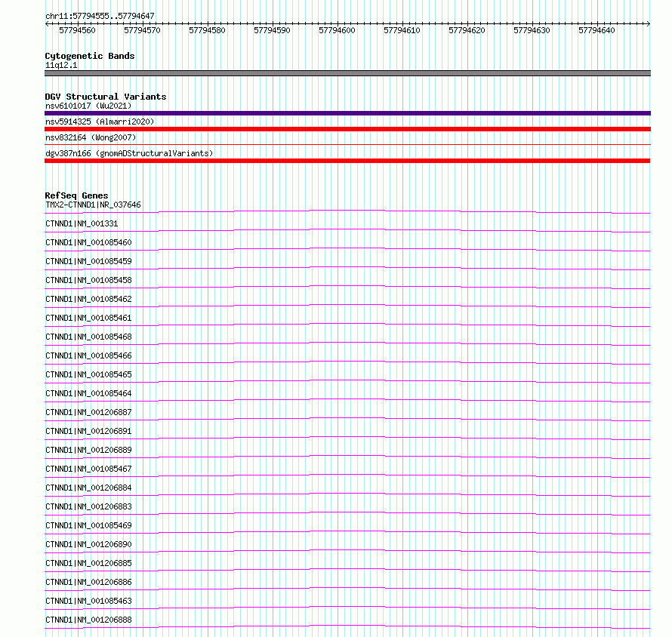Select transcript CTNND1|NM_001085460
The image size is (672, 637).
88,242
